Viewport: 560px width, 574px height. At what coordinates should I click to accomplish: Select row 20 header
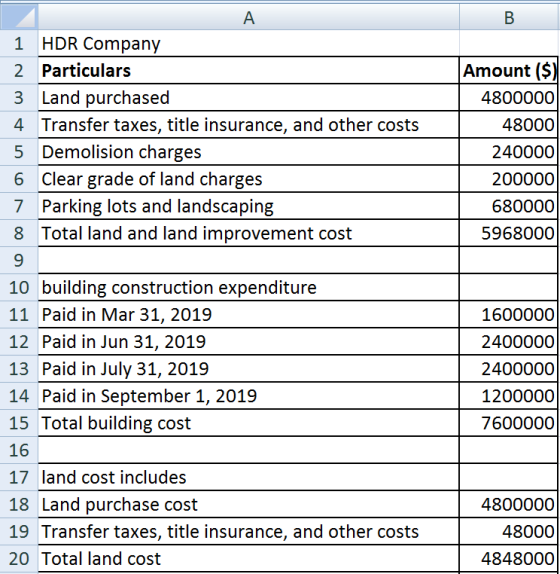coord(19,559)
